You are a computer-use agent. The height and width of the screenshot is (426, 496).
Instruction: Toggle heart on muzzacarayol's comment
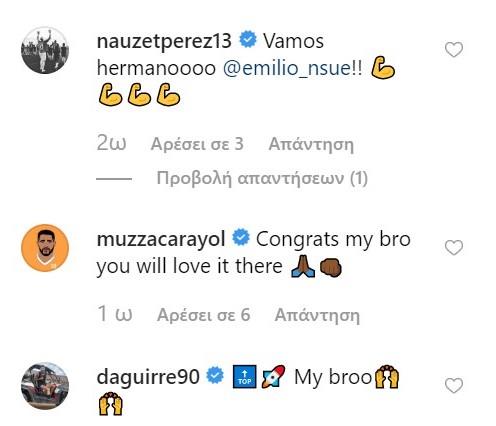click(454, 248)
